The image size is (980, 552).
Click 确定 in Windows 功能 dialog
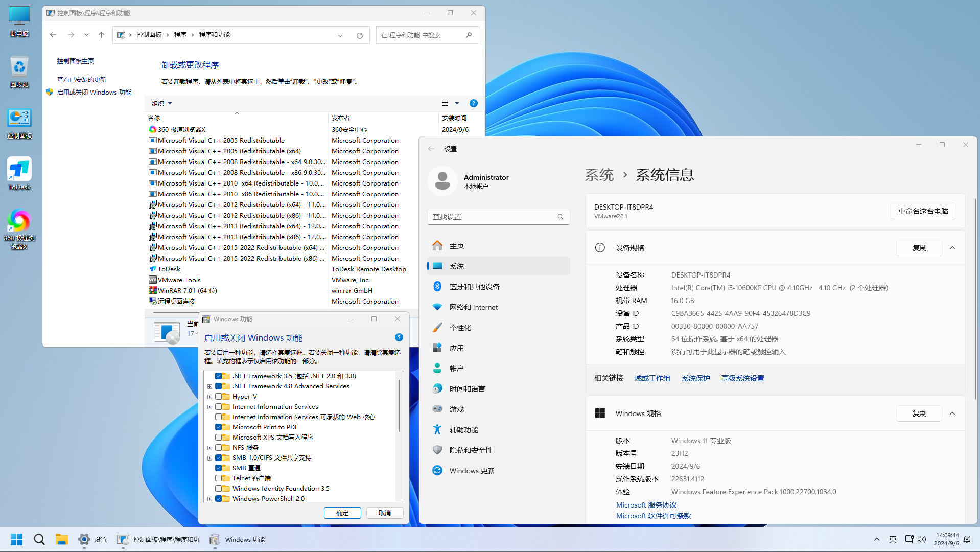(342, 513)
